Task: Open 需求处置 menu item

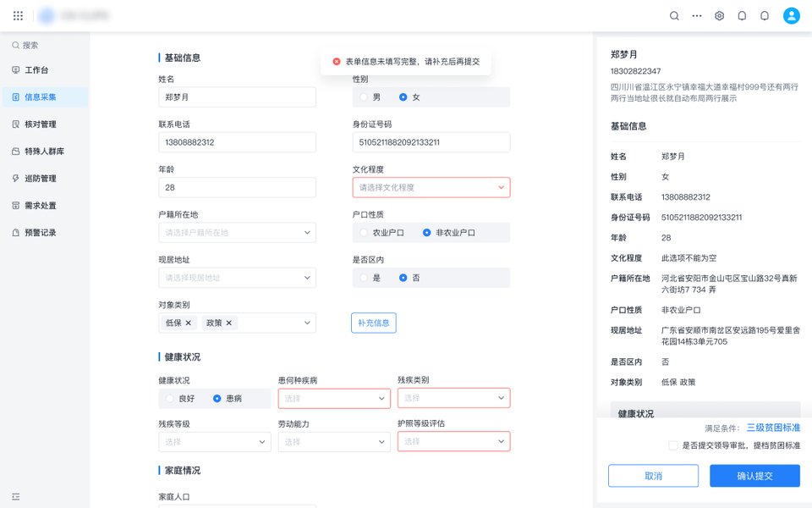Action: (x=45, y=205)
